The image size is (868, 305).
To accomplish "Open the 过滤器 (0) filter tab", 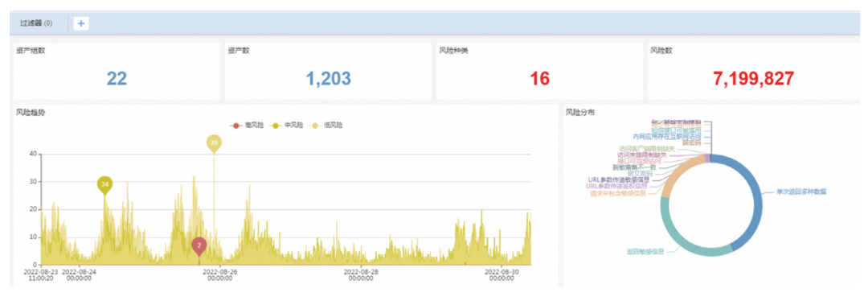I will pyautogui.click(x=36, y=23).
